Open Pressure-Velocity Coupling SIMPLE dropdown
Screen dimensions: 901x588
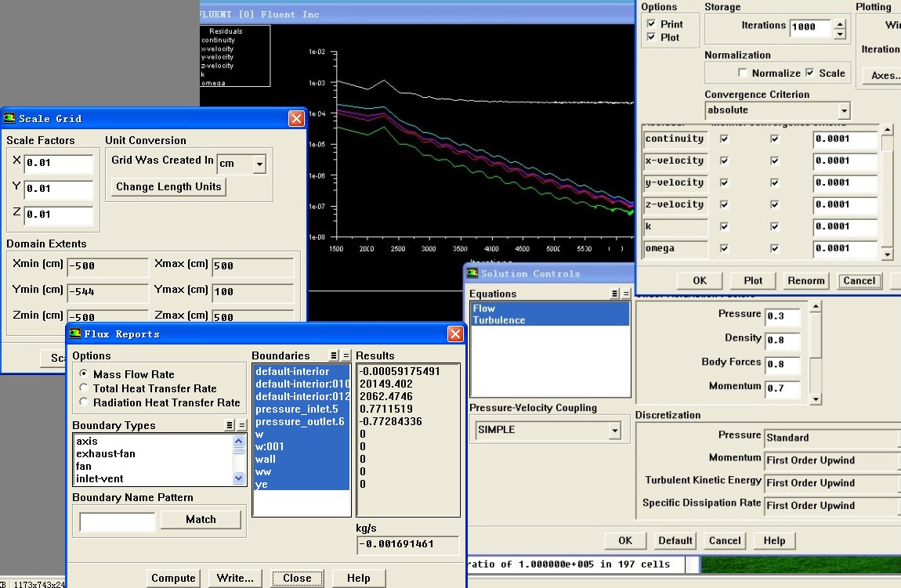[614, 430]
